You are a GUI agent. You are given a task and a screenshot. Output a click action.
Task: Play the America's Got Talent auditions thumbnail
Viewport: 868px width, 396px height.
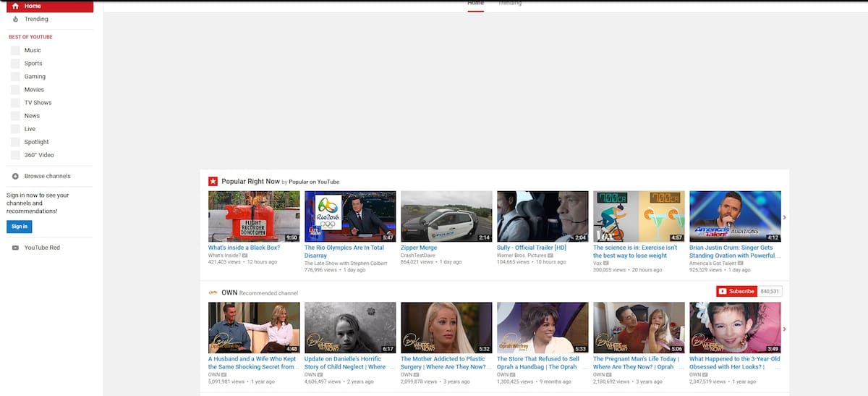(735, 216)
